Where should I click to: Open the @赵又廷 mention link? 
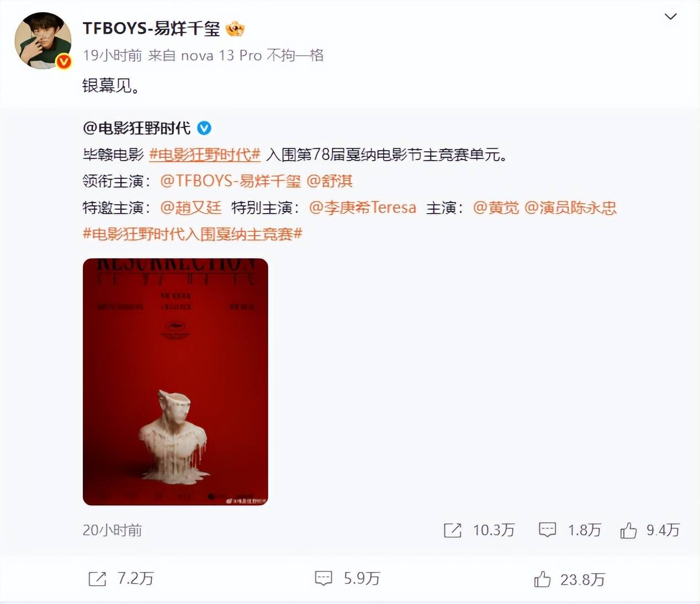tap(191, 208)
